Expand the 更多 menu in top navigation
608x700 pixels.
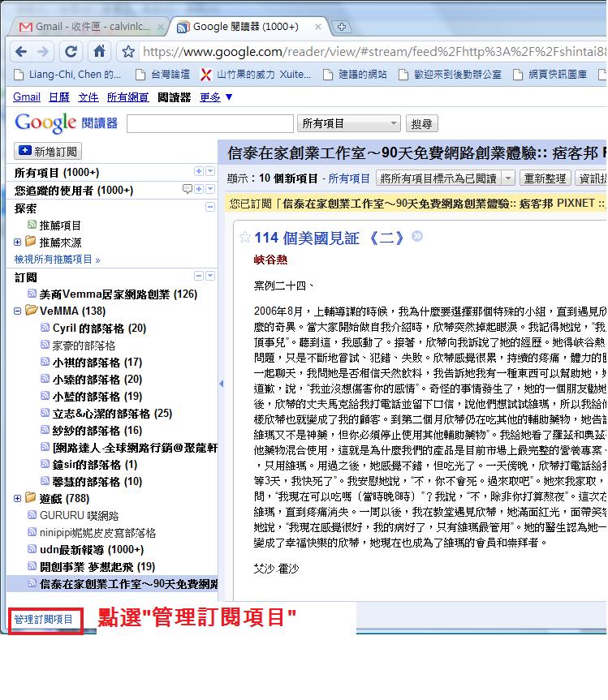pos(216,97)
